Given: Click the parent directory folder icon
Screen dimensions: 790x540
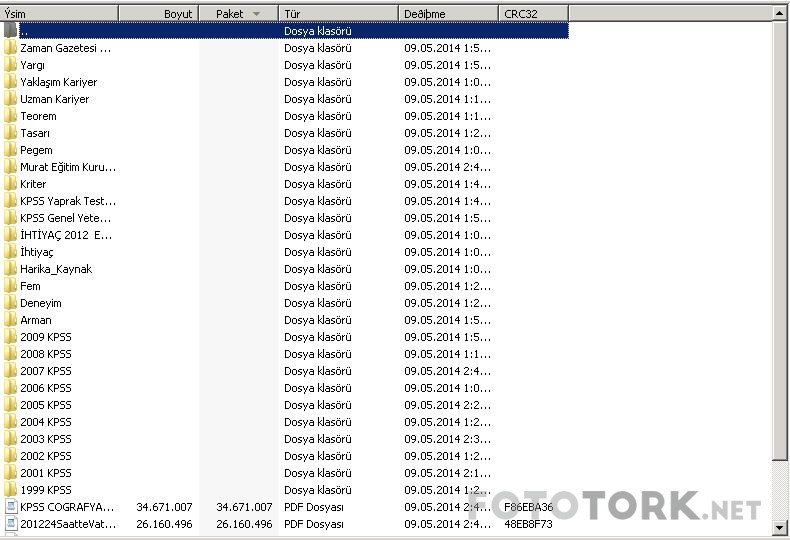Looking at the screenshot, I should (10, 31).
